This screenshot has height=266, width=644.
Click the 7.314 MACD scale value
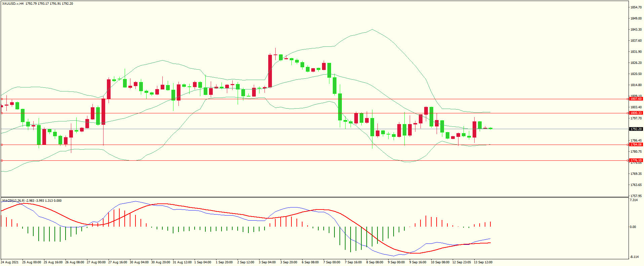pos(634,200)
